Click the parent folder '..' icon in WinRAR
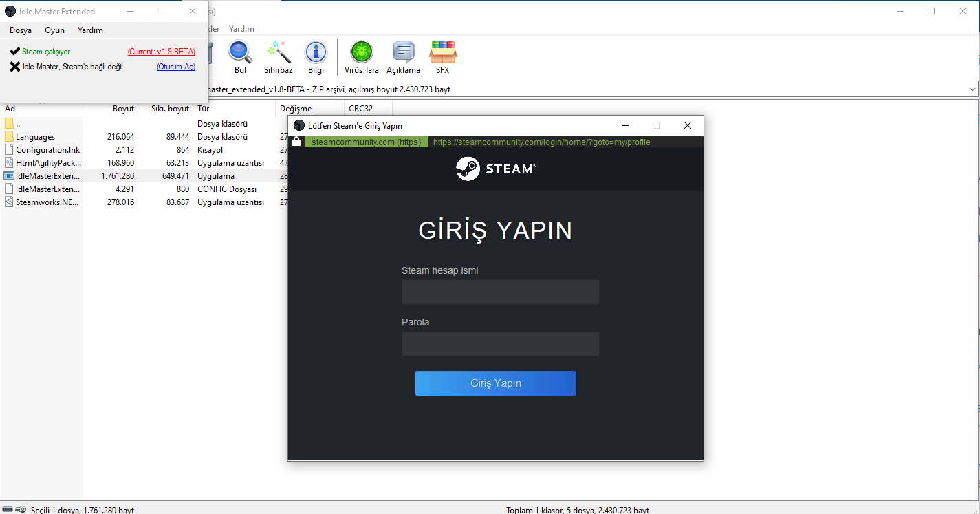The height and width of the screenshot is (514, 980). [x=9, y=124]
